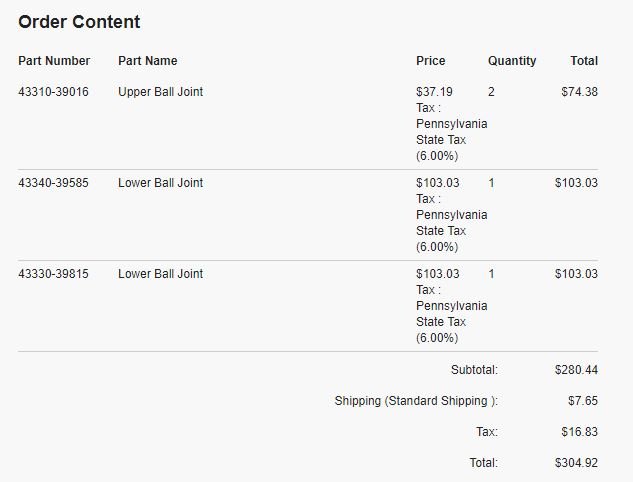Click Lower Ball Joint for part 43340-39585
The image size is (633, 482).
pyautogui.click(x=161, y=182)
